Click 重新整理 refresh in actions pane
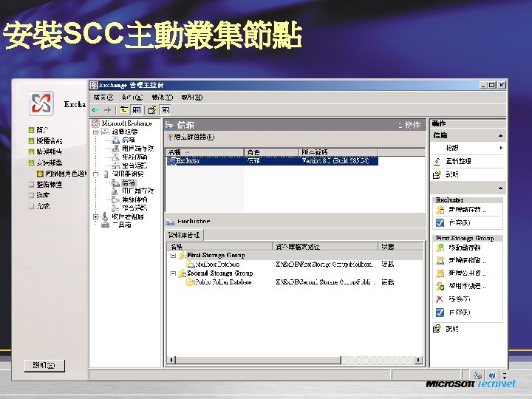The width and height of the screenshot is (532, 399). 458,162
